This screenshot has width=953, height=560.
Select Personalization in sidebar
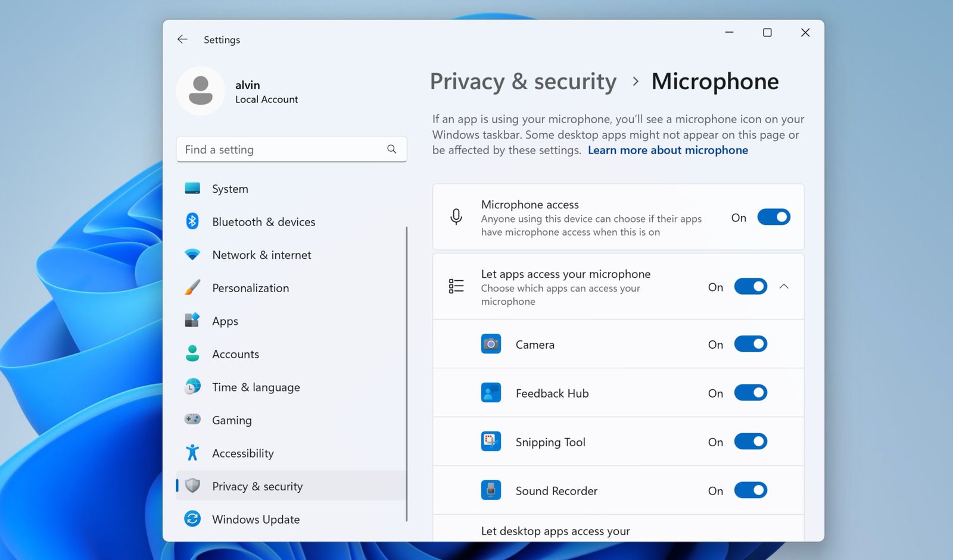click(x=291, y=287)
